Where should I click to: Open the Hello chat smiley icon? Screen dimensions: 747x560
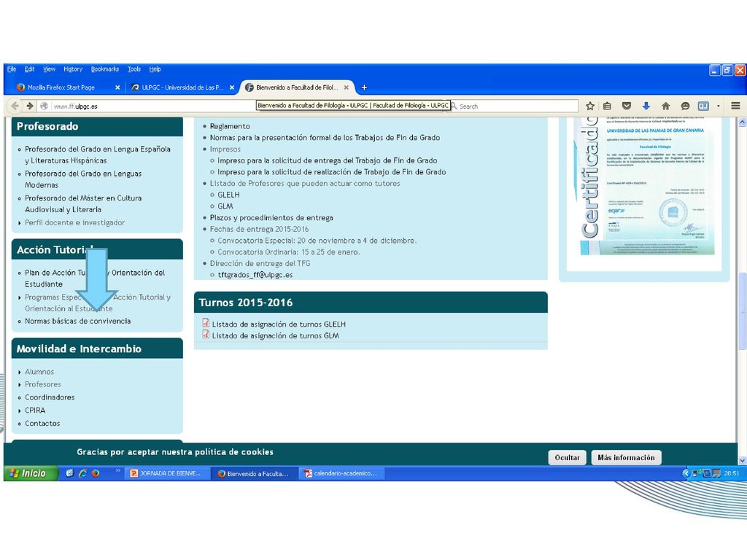(685, 106)
